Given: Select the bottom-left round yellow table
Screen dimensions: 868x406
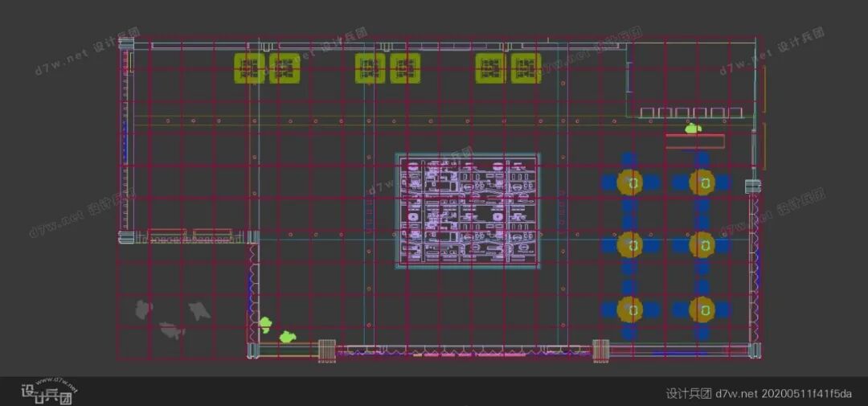Looking at the screenshot, I should tap(630, 310).
